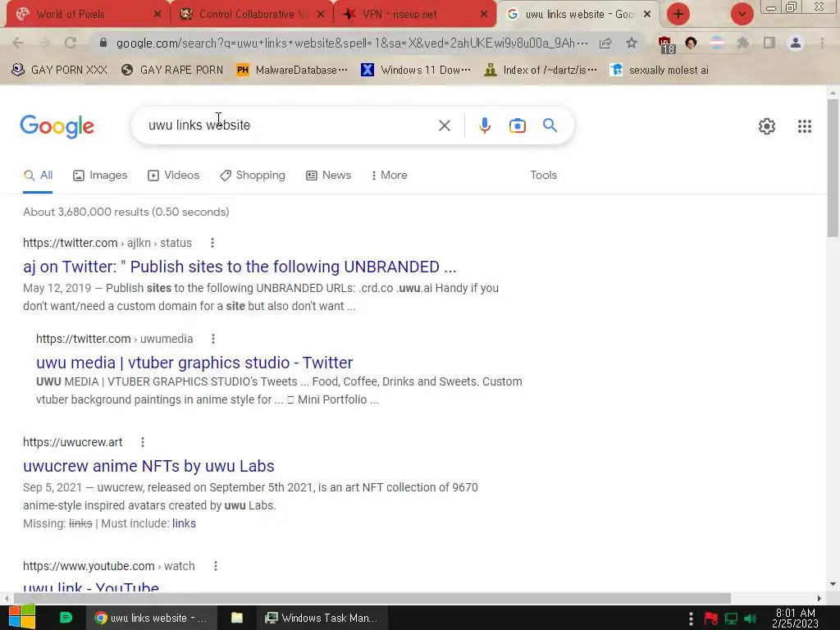
Task: Click the Must include links link
Action: coord(184,523)
